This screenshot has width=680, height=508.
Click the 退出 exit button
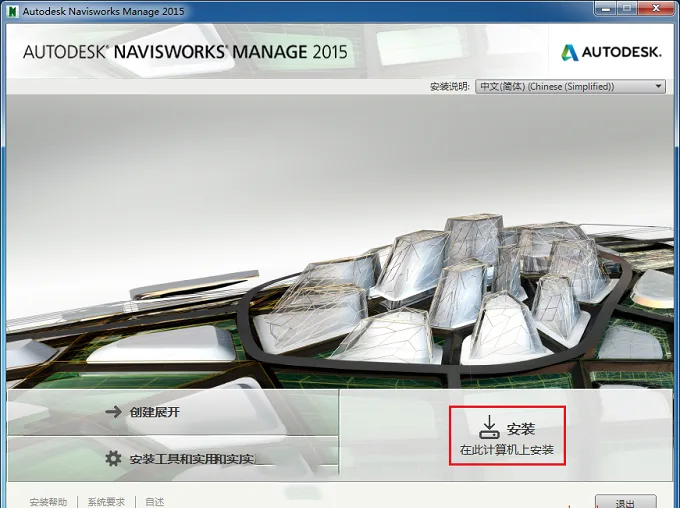tap(625, 502)
